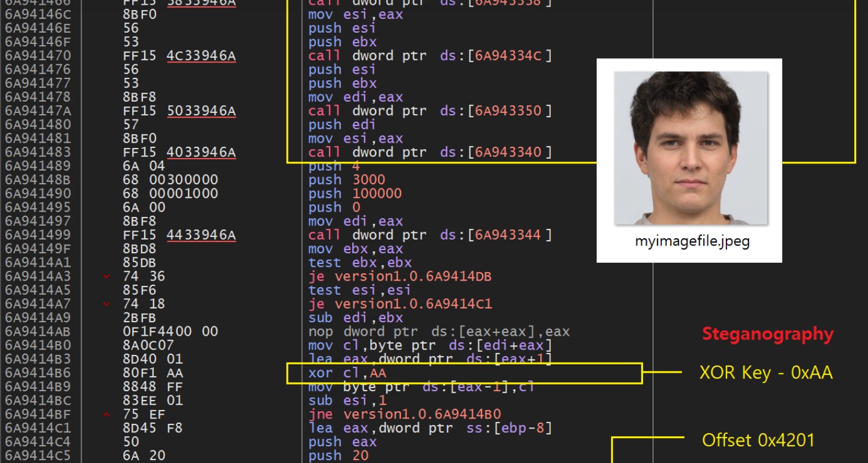
Task: Click the XOR Key - 0xAA label
Action: pyautogui.click(x=766, y=373)
